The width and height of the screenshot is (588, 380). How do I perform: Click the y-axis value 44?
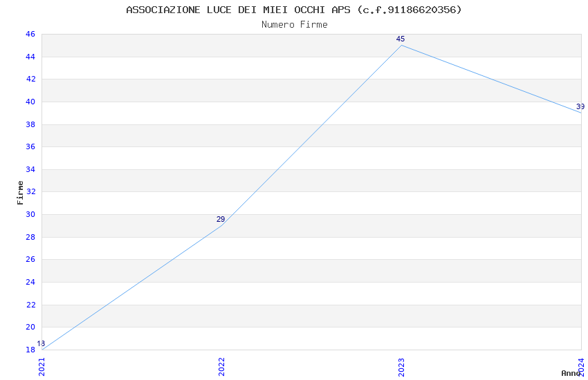pos(30,57)
